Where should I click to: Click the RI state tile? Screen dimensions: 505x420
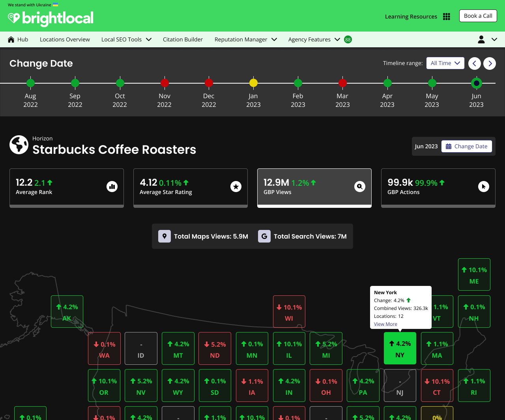point(474,385)
